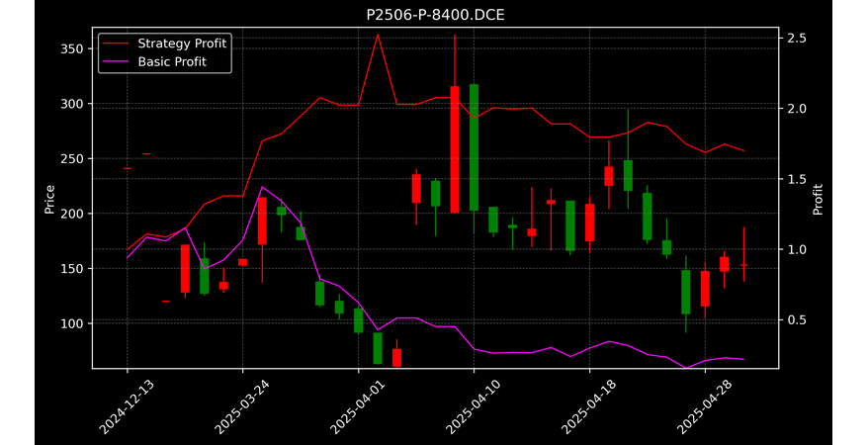
Task: Click the 1.5 profit tick label
Action: click(796, 179)
